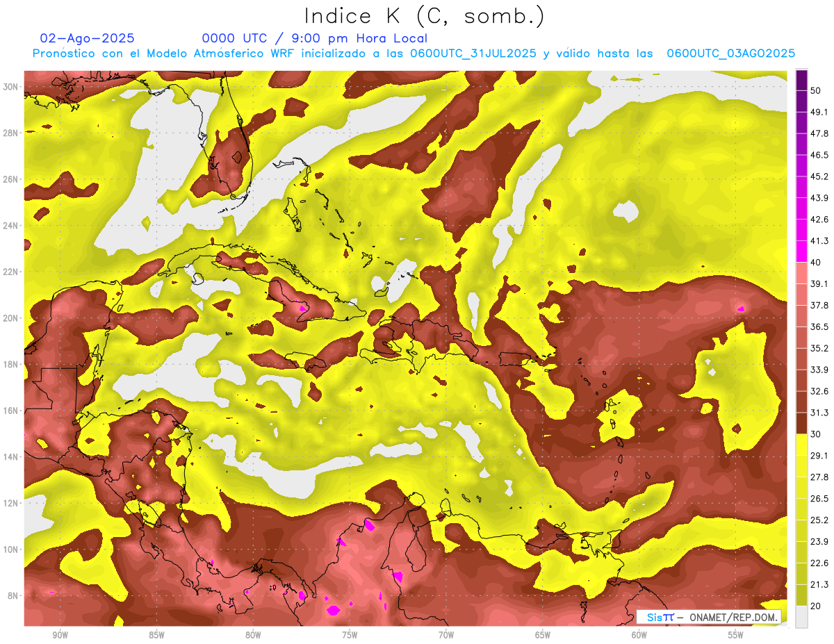Click the longitude label "60W"
The image size is (834, 644).
tap(639, 635)
